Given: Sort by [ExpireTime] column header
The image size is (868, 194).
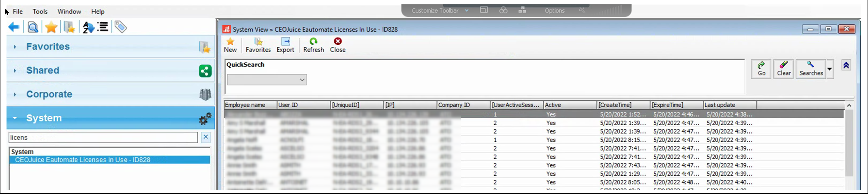Looking at the screenshot, I should click(x=677, y=105).
